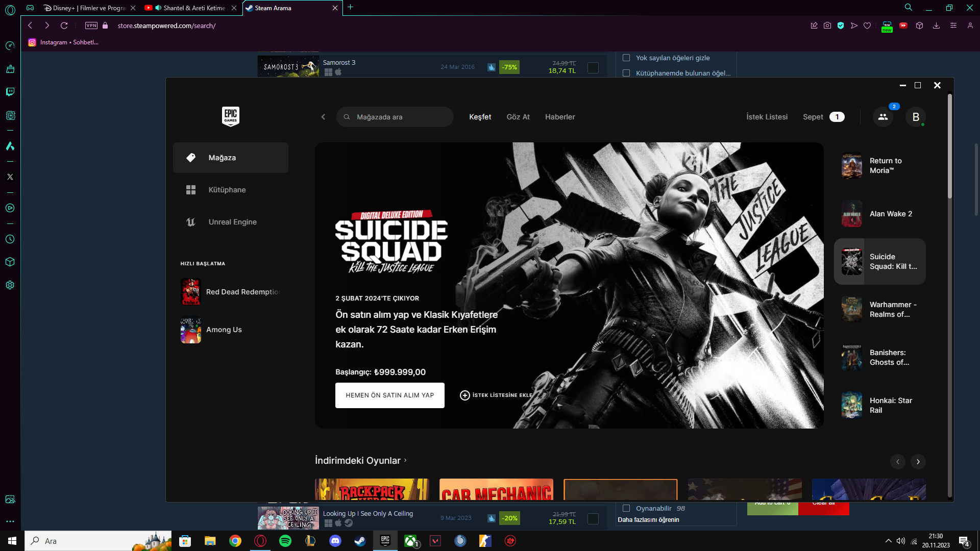Click Hemen Ön Satın Alım Yap button

(x=389, y=395)
